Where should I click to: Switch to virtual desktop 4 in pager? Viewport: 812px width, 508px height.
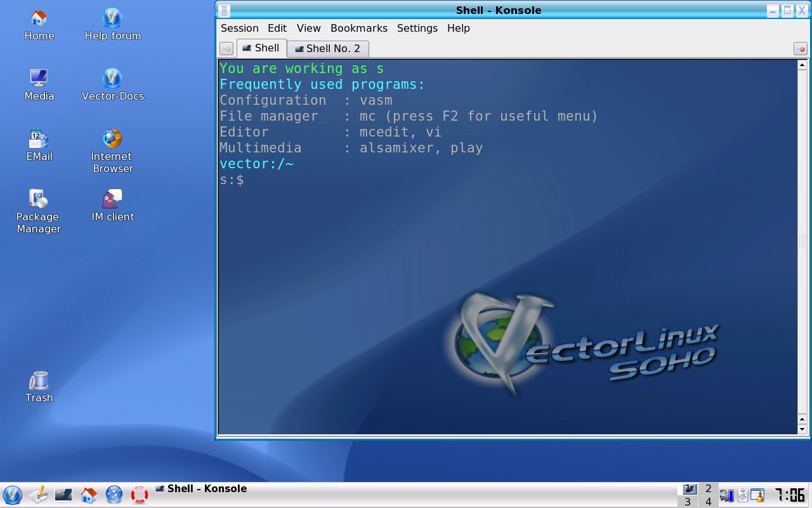click(x=709, y=502)
